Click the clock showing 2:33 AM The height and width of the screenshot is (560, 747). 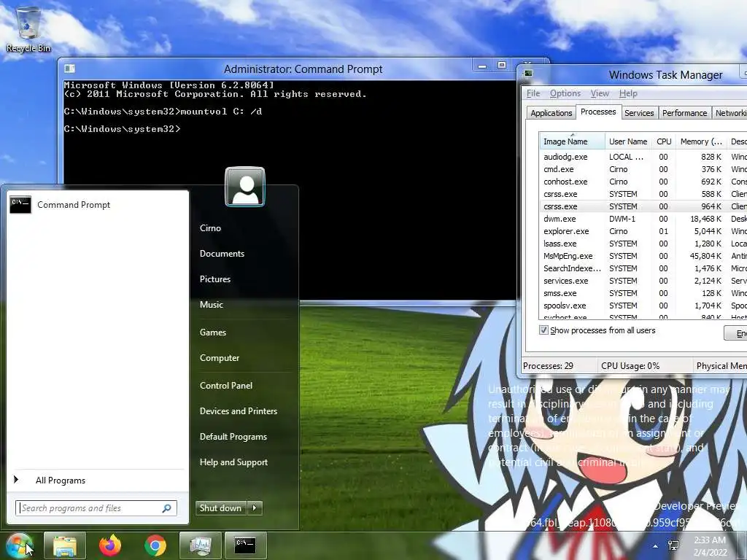[x=710, y=545]
